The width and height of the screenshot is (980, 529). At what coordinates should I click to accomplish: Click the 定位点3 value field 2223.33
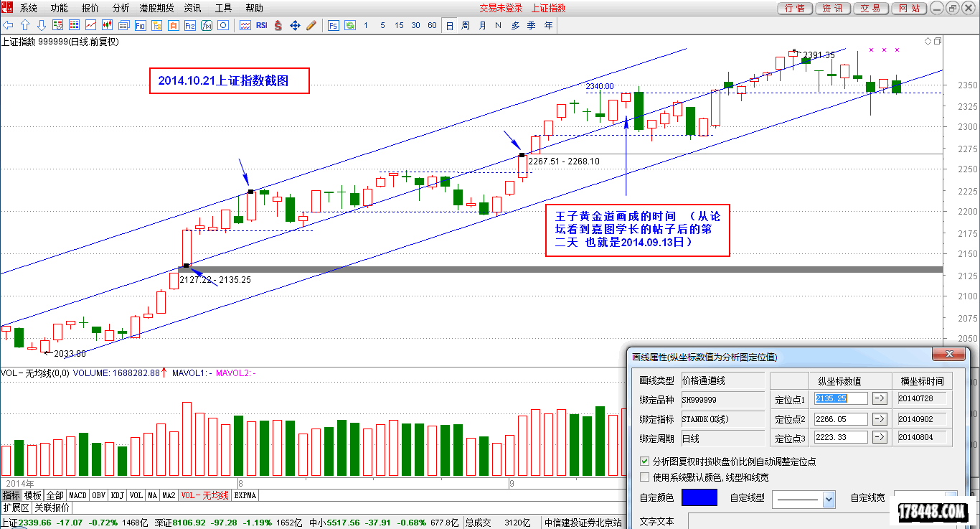point(841,437)
